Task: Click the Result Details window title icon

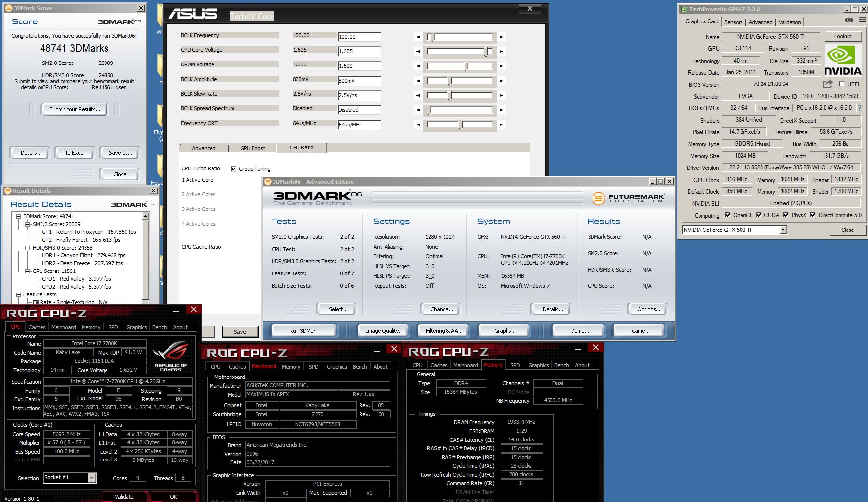Action: 7,190
